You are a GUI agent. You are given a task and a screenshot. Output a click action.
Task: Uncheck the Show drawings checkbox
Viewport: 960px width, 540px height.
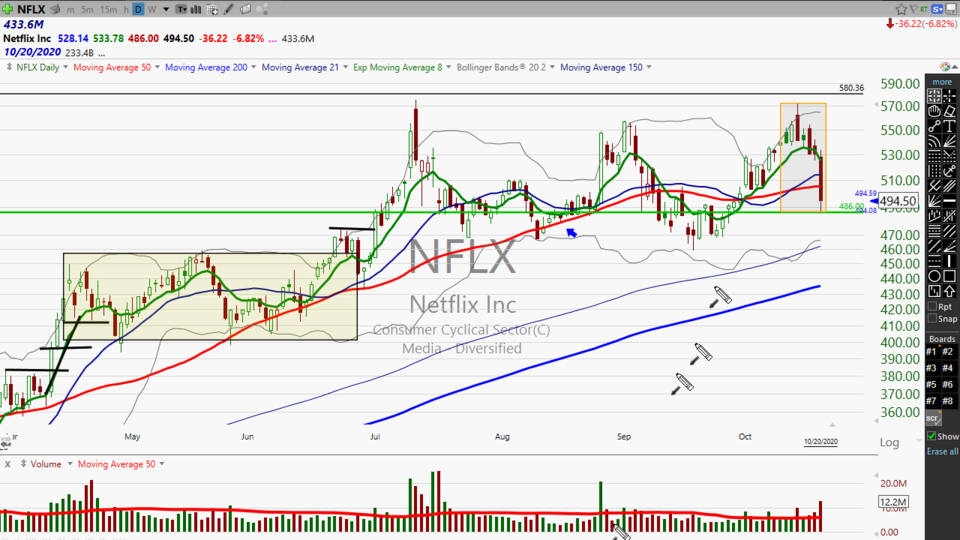click(932, 436)
